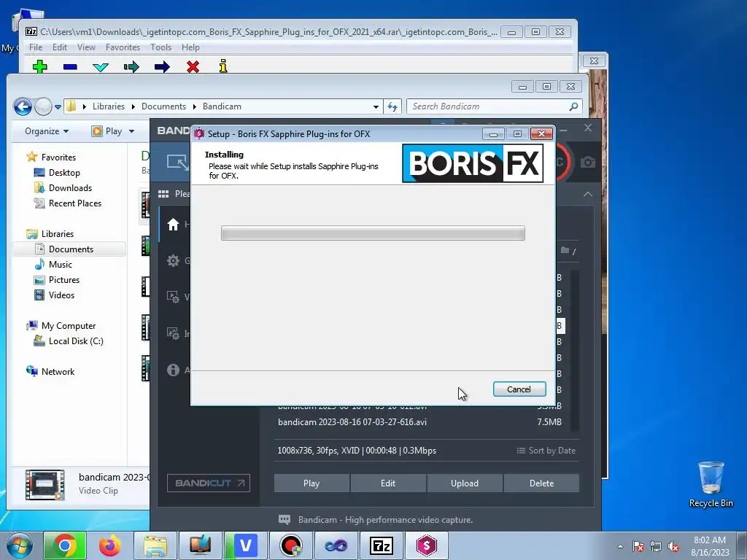This screenshot has width=747, height=560.
Task: Select Libraries in the Explorer address path
Action: [x=109, y=106]
